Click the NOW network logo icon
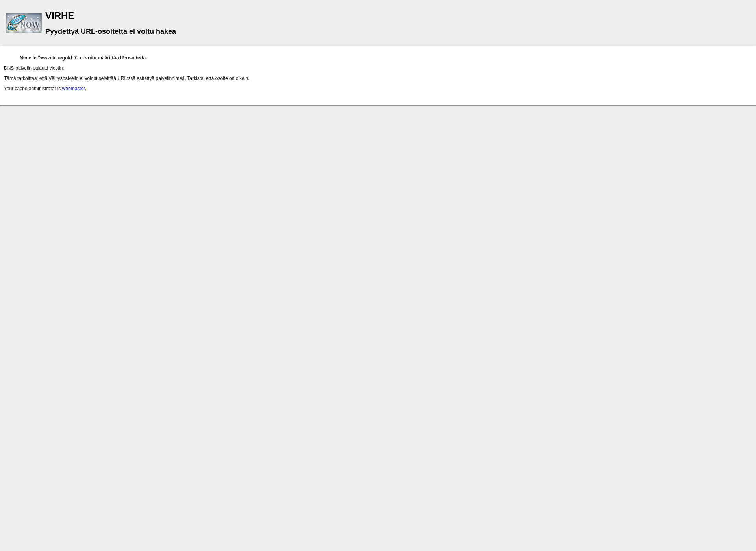756x551 pixels. click(24, 22)
